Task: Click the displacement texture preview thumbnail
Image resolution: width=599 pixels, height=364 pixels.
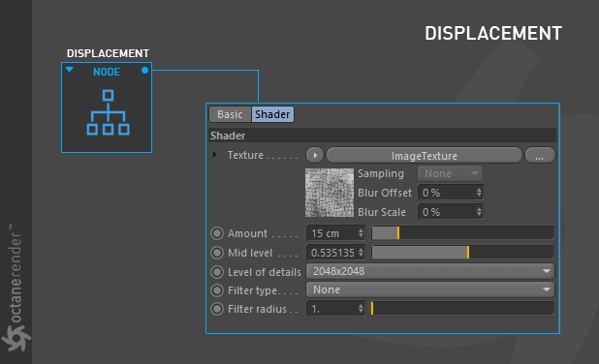Action: tap(330, 193)
